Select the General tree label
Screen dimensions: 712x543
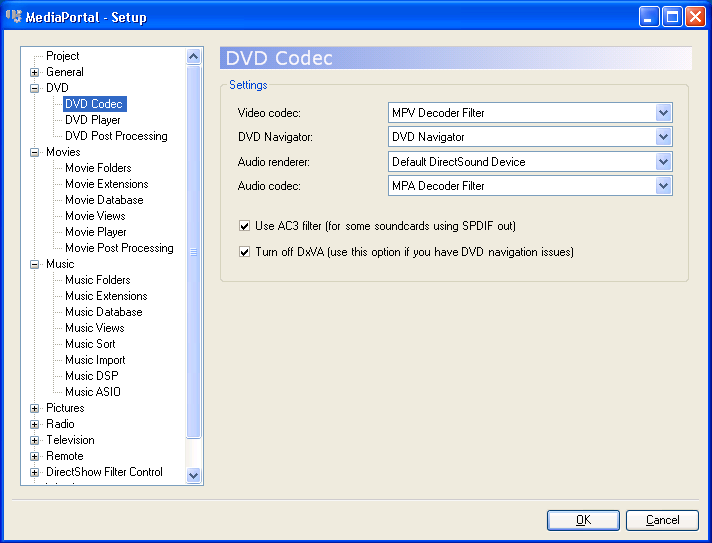[64, 72]
